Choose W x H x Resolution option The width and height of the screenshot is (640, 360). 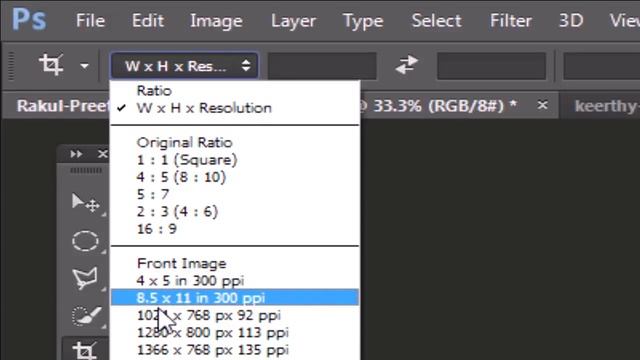click(x=235, y=108)
